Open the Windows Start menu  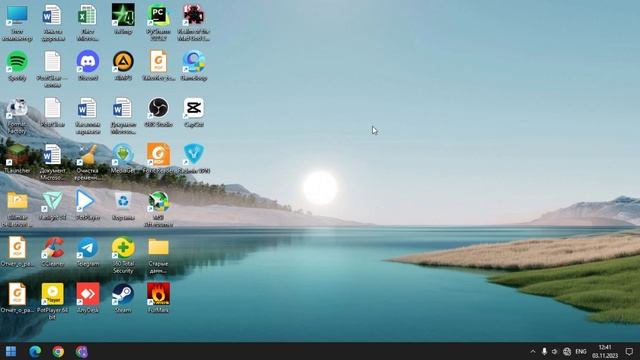click(x=11, y=351)
